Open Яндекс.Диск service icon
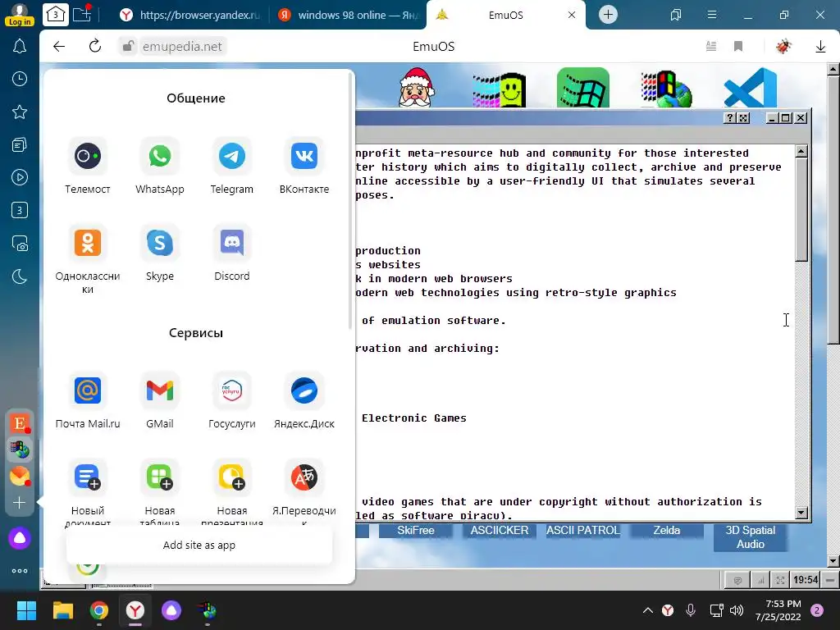This screenshot has width=840, height=630. (304, 390)
